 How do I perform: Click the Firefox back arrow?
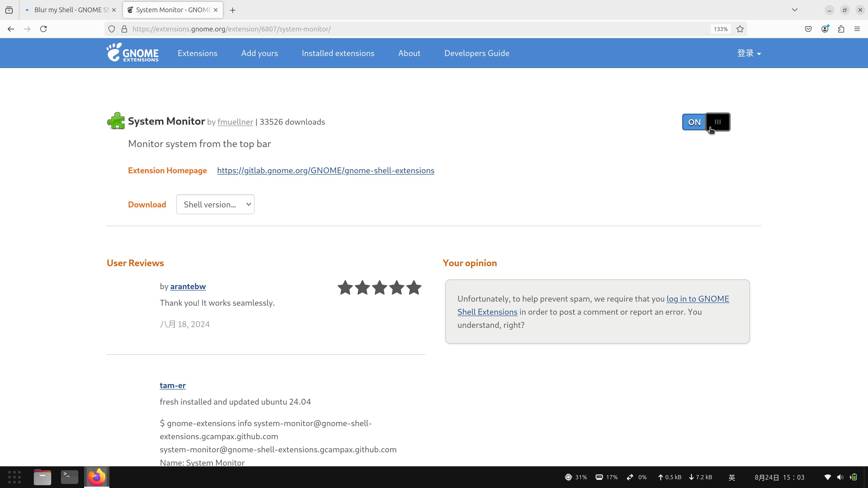11,29
